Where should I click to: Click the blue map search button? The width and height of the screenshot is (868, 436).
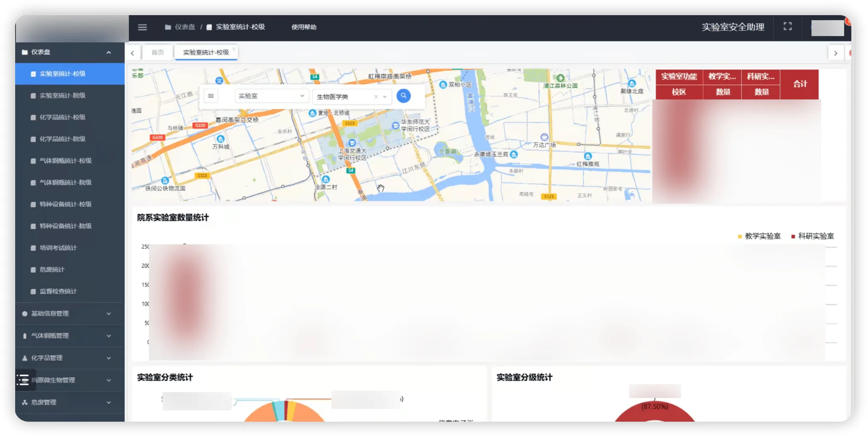coord(403,96)
